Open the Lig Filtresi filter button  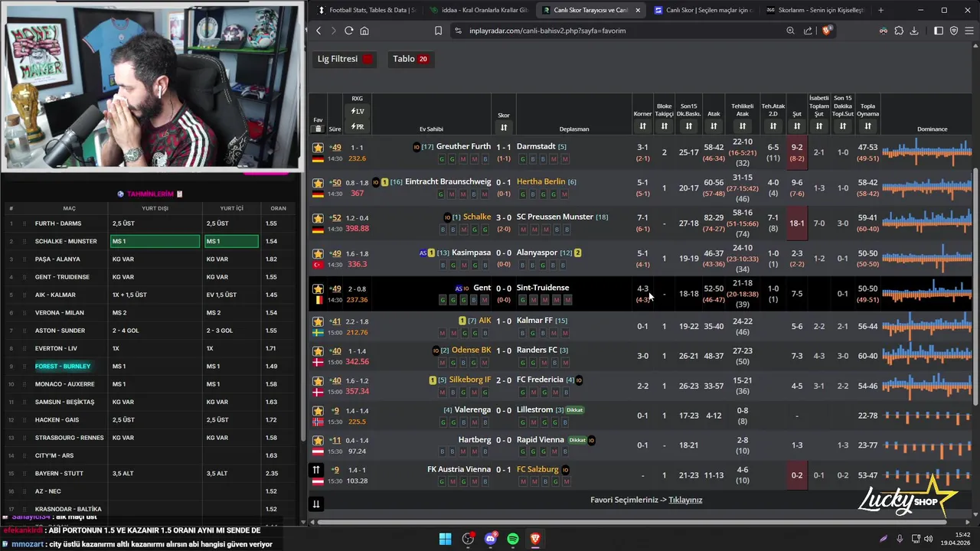point(345,59)
